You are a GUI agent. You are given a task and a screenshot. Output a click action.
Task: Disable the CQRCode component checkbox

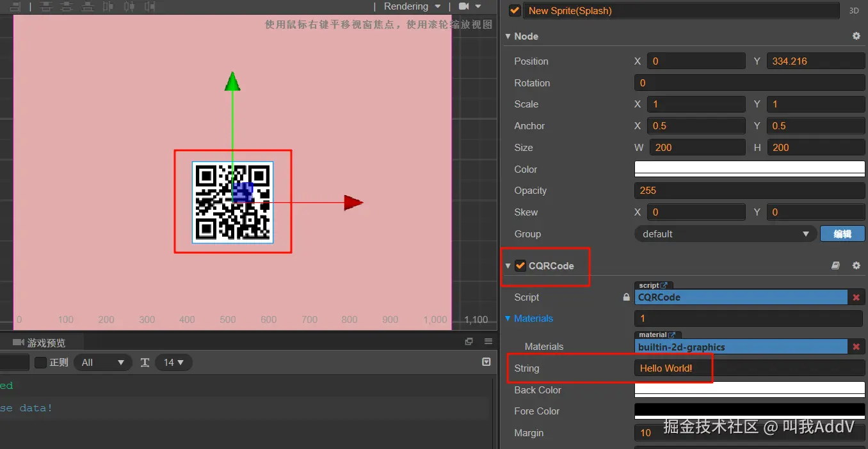(x=520, y=265)
